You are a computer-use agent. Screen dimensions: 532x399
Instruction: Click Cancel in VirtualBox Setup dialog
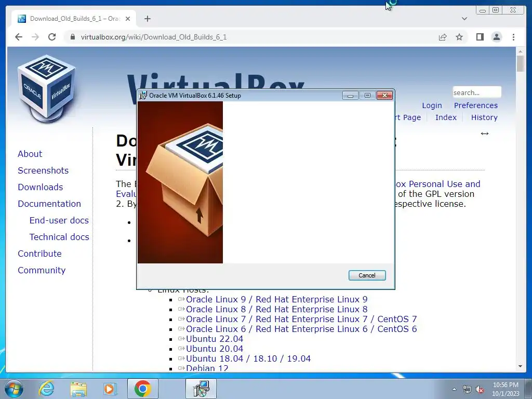(x=367, y=275)
